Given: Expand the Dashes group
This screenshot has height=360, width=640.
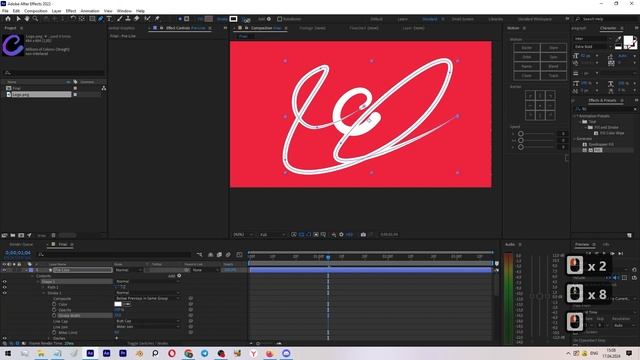Looking at the screenshot, I should point(49,338).
